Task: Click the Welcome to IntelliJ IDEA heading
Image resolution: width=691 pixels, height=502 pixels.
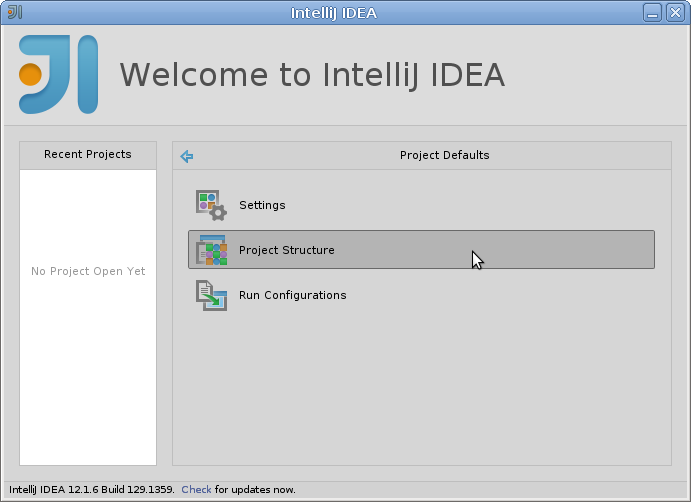Action: click(312, 75)
